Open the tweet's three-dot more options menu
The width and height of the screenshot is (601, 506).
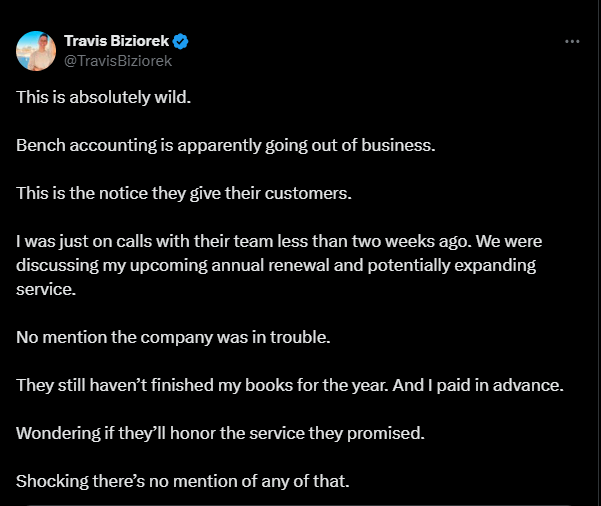[x=572, y=41]
